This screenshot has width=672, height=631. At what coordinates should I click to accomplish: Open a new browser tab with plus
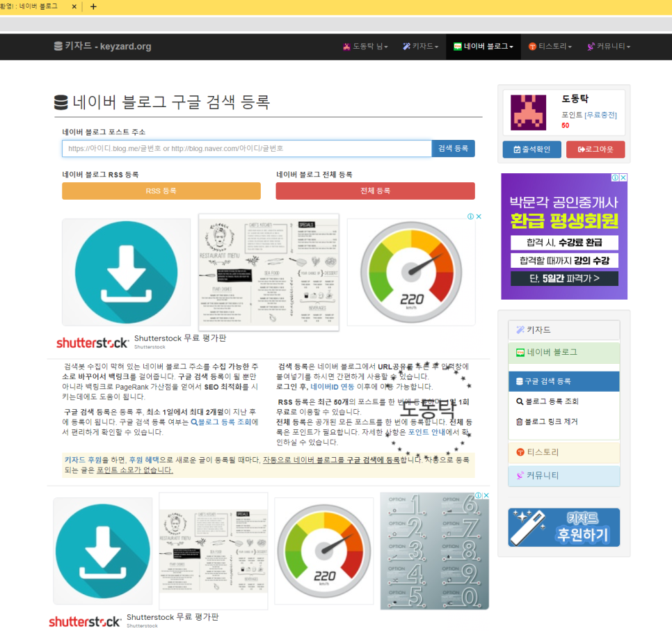tap(93, 6)
